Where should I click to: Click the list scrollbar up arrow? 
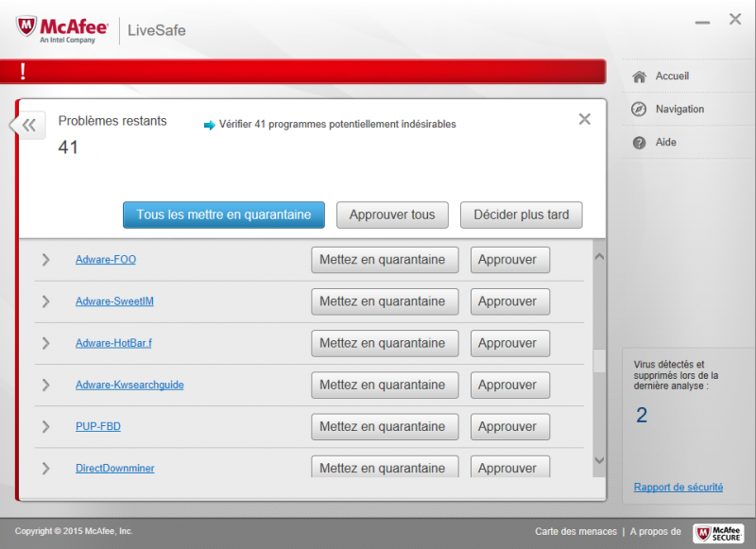pyautogui.click(x=599, y=257)
